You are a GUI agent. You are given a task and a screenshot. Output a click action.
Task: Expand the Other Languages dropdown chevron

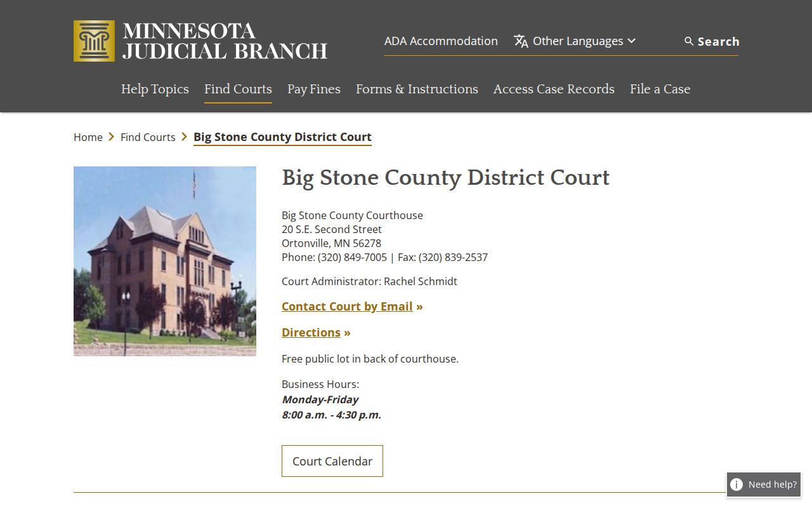click(x=631, y=41)
